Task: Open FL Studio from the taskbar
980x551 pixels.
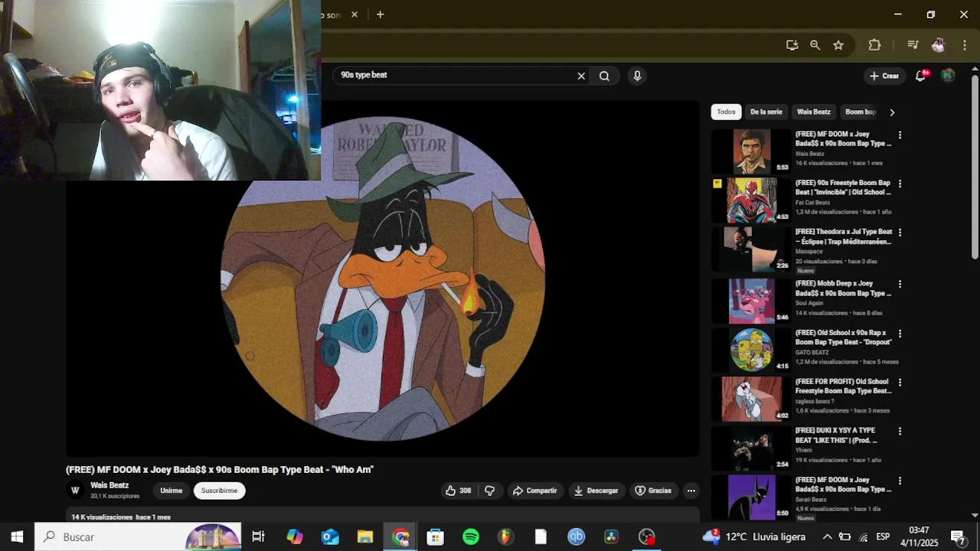Action: (505, 536)
